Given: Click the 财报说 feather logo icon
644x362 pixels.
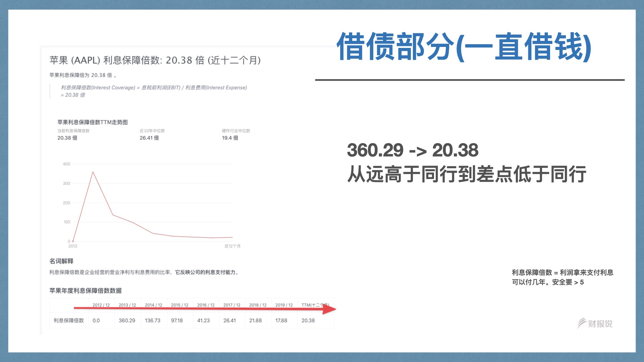Looking at the screenshot, I should (x=582, y=323).
